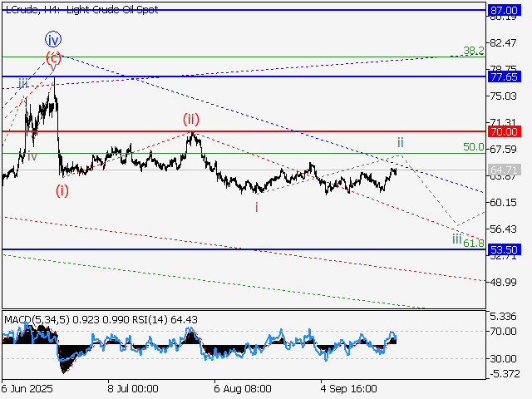Select the 50.0 Fibonacci level label
This screenshot has width=532, height=399.
coord(473,147)
